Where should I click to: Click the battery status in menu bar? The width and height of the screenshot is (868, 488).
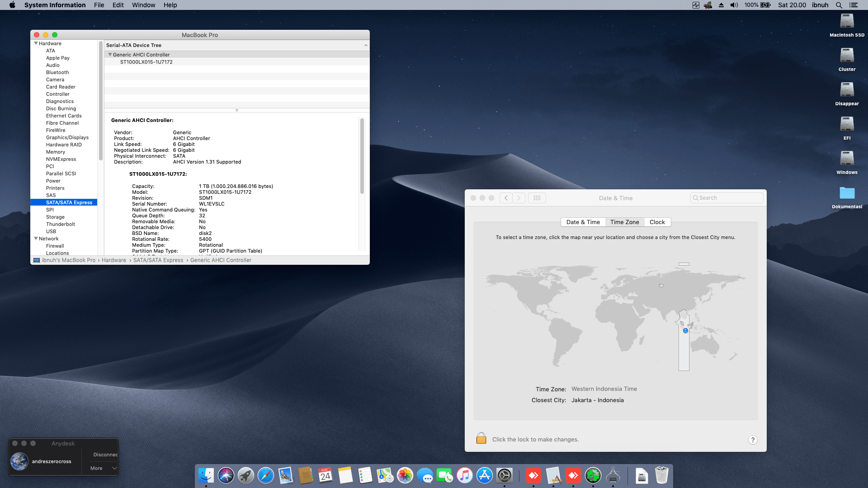(757, 5)
